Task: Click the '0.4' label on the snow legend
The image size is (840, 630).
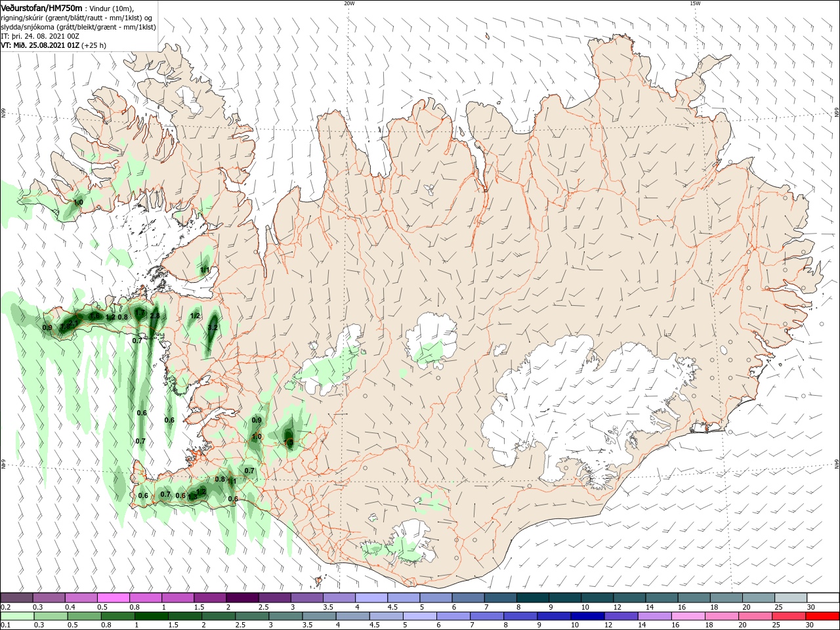Action: tap(70, 607)
